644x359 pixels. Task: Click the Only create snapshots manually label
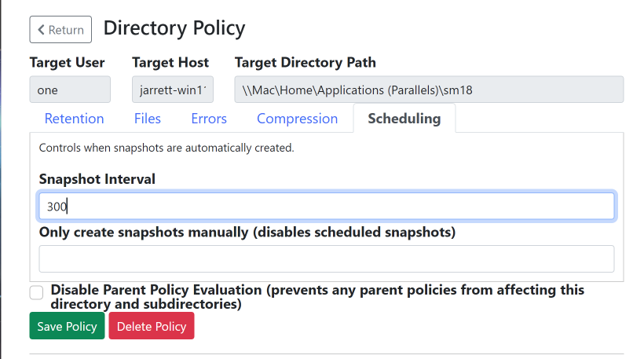[247, 233]
